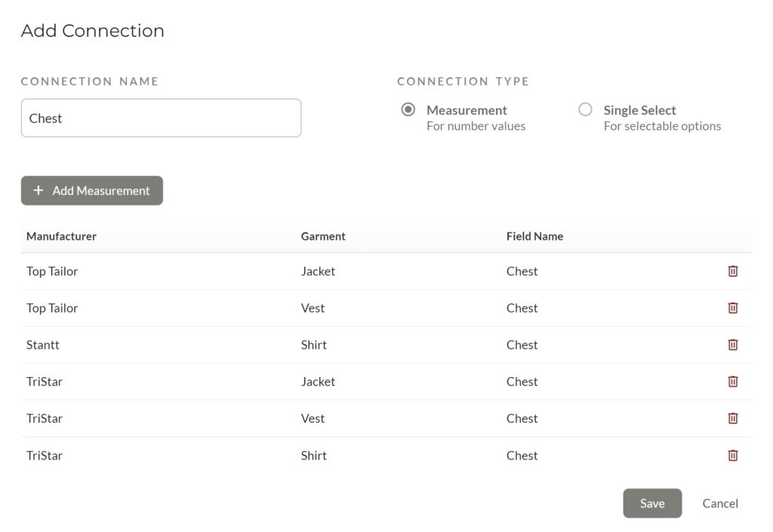Click the Garment column header
The image size is (773, 532).
323,236
